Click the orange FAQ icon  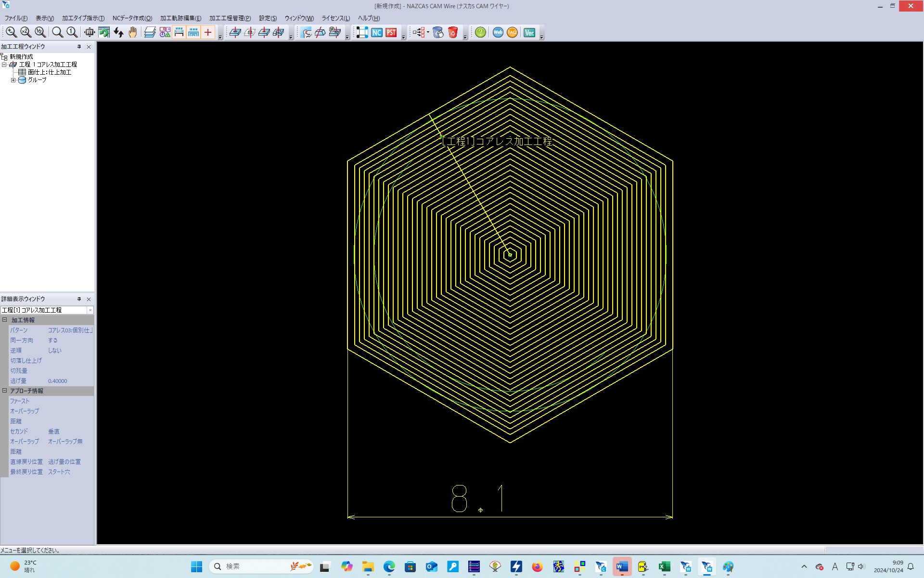(x=512, y=32)
